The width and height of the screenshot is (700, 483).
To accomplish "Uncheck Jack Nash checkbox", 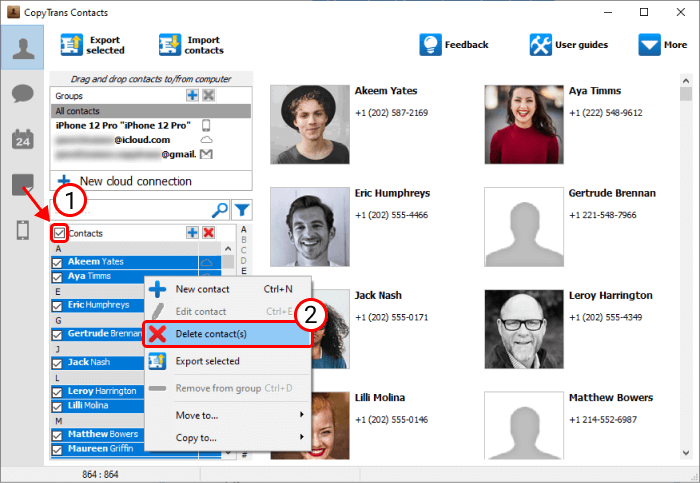I will tap(57, 363).
